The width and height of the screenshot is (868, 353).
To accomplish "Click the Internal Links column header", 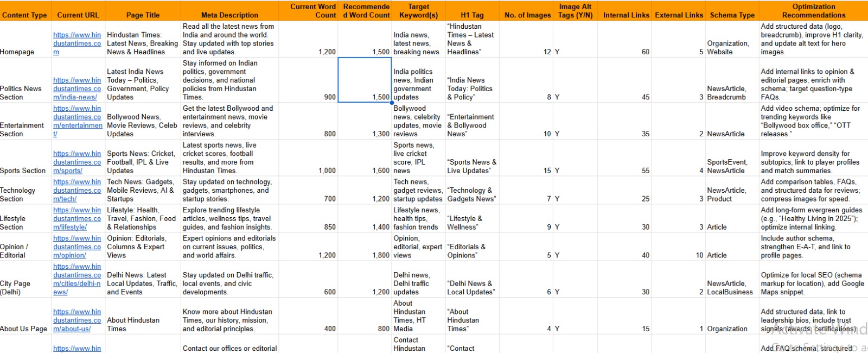I will click(x=626, y=15).
